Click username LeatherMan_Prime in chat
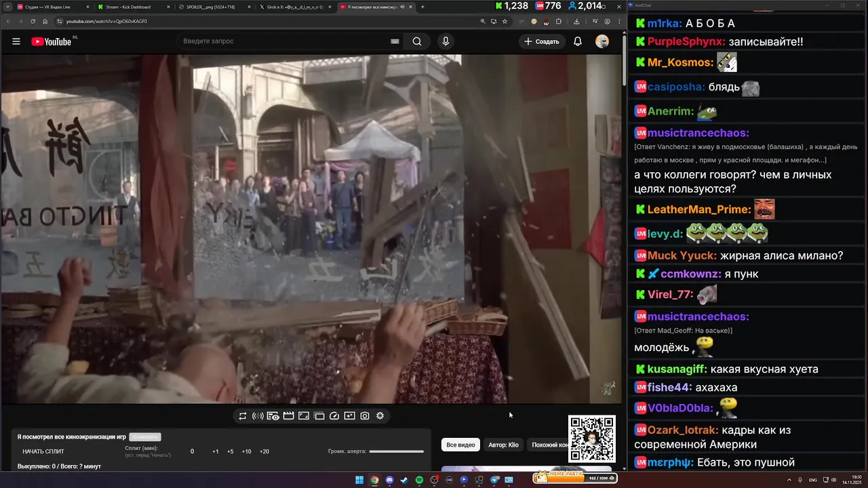 pyautogui.click(x=699, y=209)
